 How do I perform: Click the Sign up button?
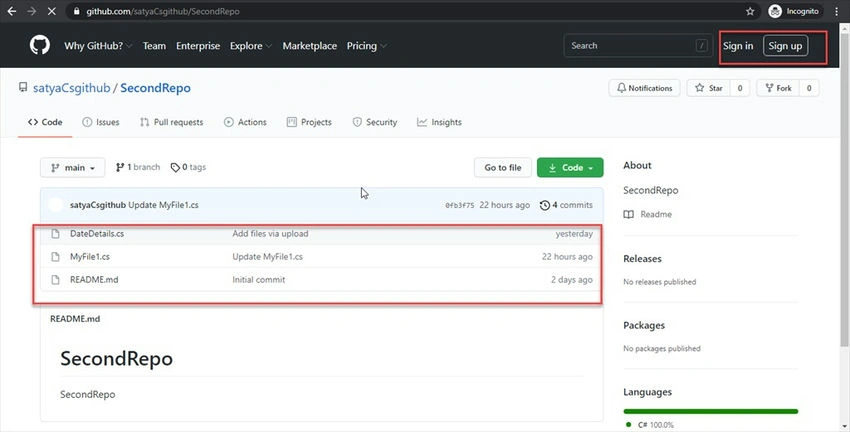click(x=785, y=46)
